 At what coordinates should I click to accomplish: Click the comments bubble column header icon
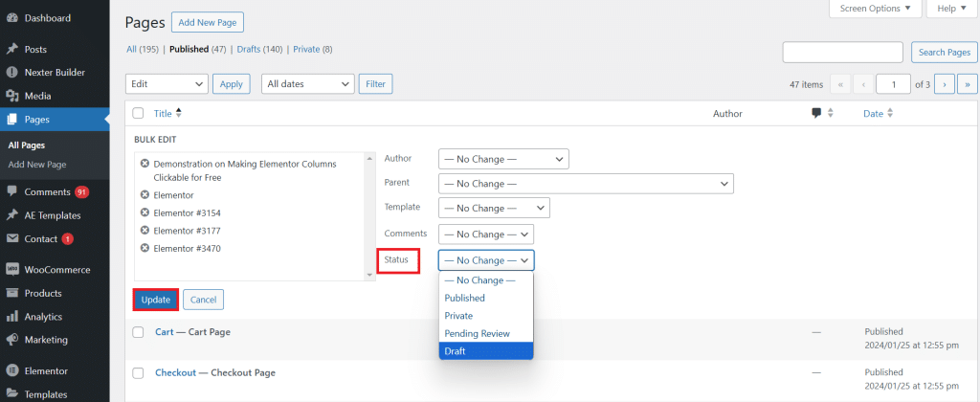tap(816, 113)
